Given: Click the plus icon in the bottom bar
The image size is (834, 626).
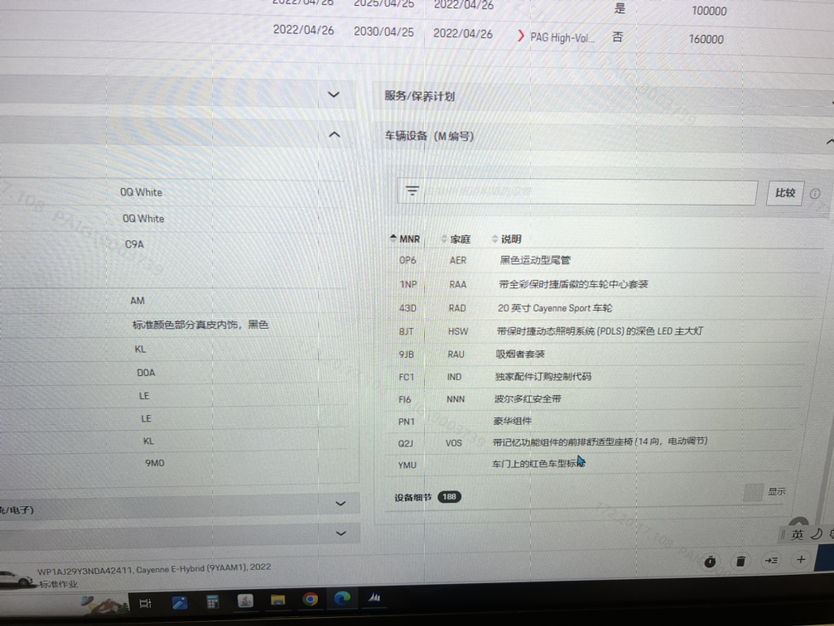Looking at the screenshot, I should [x=800, y=559].
